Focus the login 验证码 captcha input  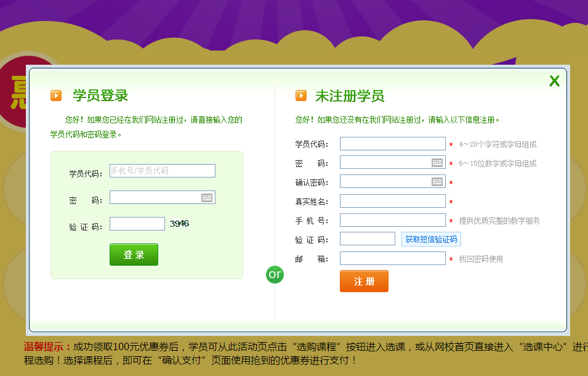pos(137,224)
